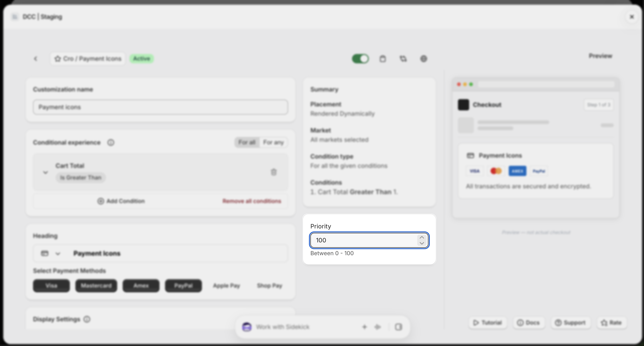Click the Sidekick avatar icon
This screenshot has width=644, height=346.
(x=247, y=327)
